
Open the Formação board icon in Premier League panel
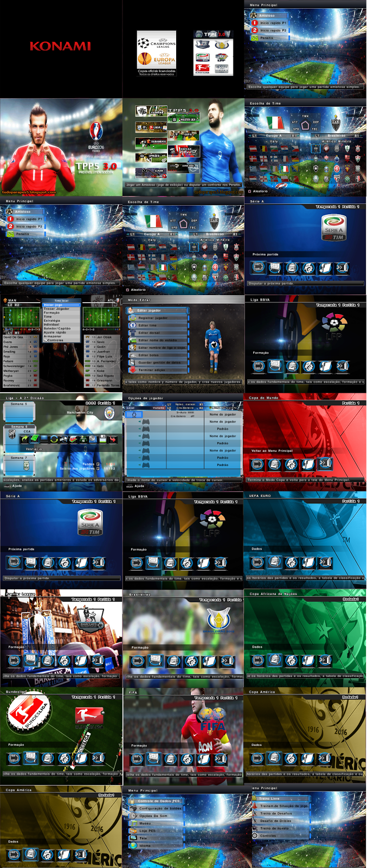click(31, 660)
